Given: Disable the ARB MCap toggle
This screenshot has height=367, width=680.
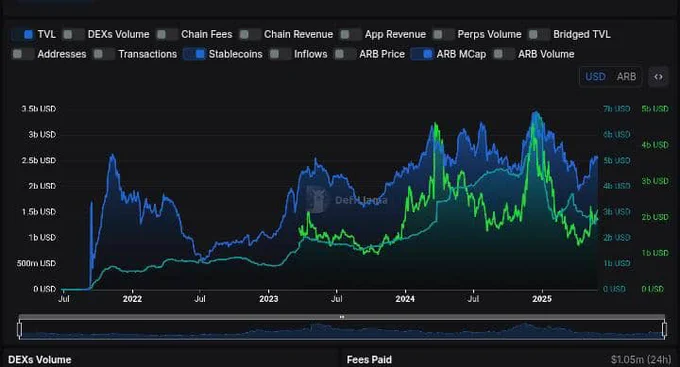Looking at the screenshot, I should pos(422,54).
